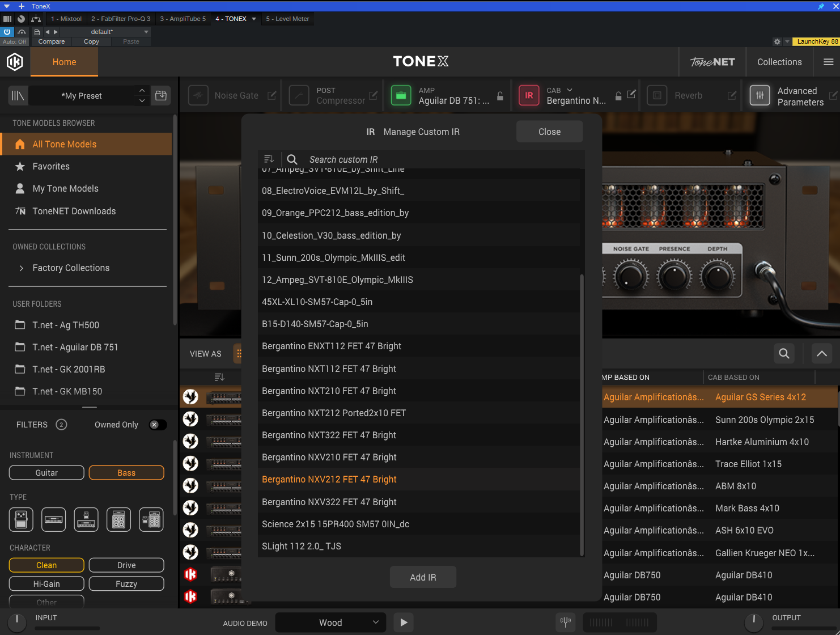This screenshot has width=840, height=635.
Task: Open the ToneX title bar dropdown triangle
Action: 7,6
